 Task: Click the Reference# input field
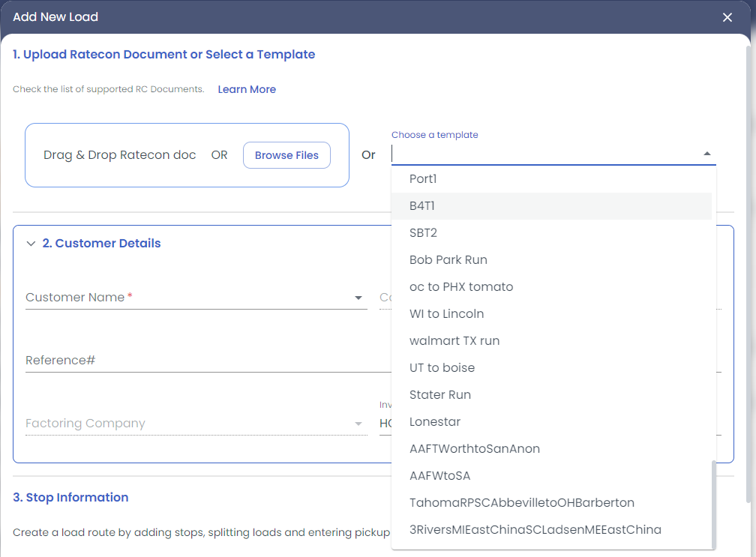coord(202,361)
